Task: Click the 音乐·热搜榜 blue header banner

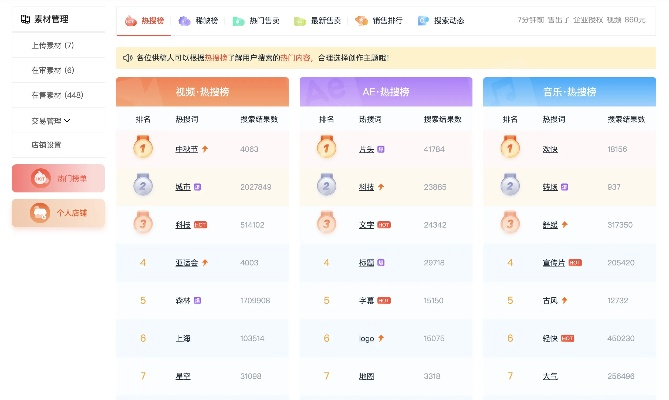Action: [x=569, y=91]
